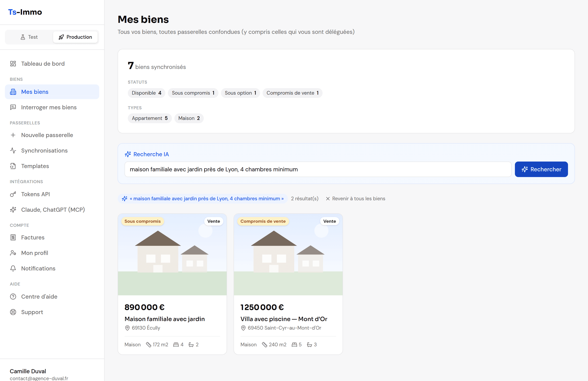588x381 pixels.
Task: Click the X icon before Revenir à tous les biens
Action: tap(328, 199)
